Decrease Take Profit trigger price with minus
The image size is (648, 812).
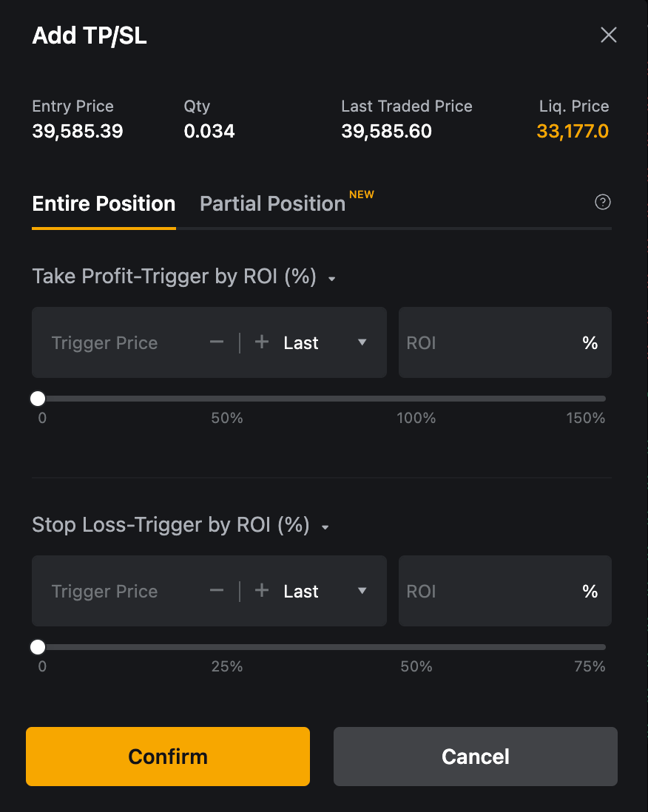point(217,342)
